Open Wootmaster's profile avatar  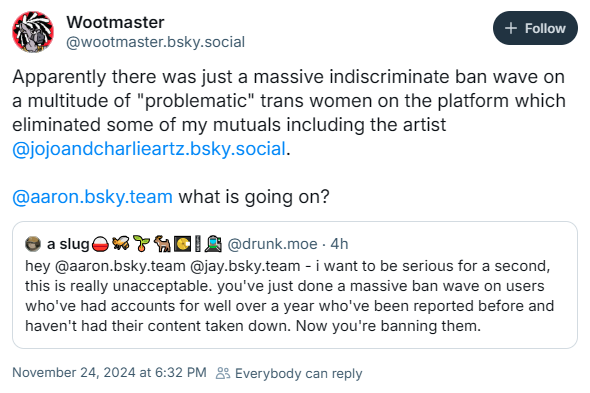(x=33, y=32)
